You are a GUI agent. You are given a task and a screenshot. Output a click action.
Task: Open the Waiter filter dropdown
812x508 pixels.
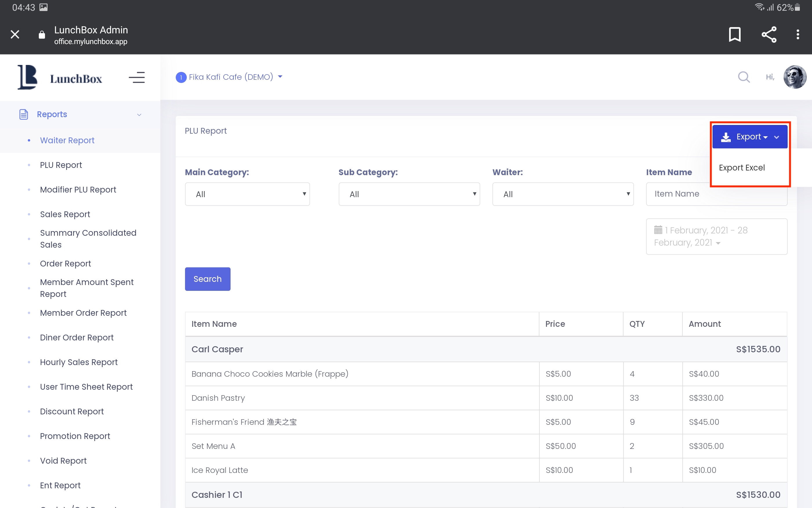point(563,194)
